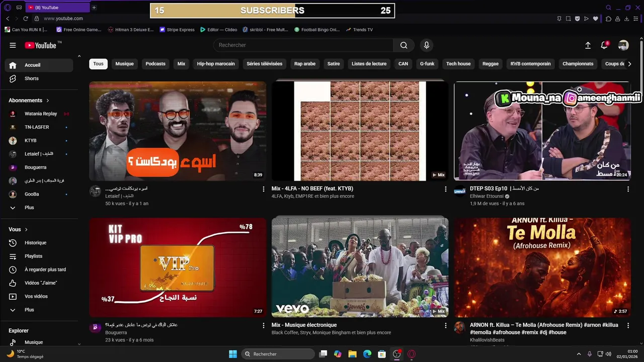Add a new browser tab
Image resolution: width=644 pixels, height=362 pixels.
point(94,8)
